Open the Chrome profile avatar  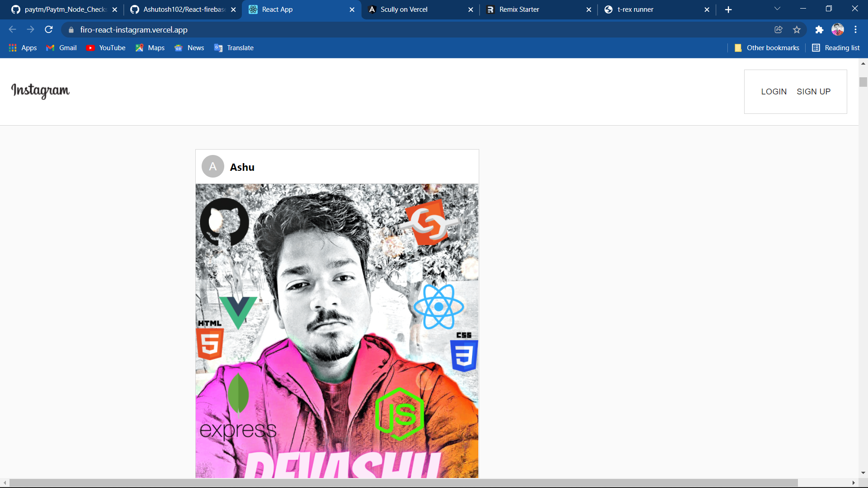[x=838, y=29]
